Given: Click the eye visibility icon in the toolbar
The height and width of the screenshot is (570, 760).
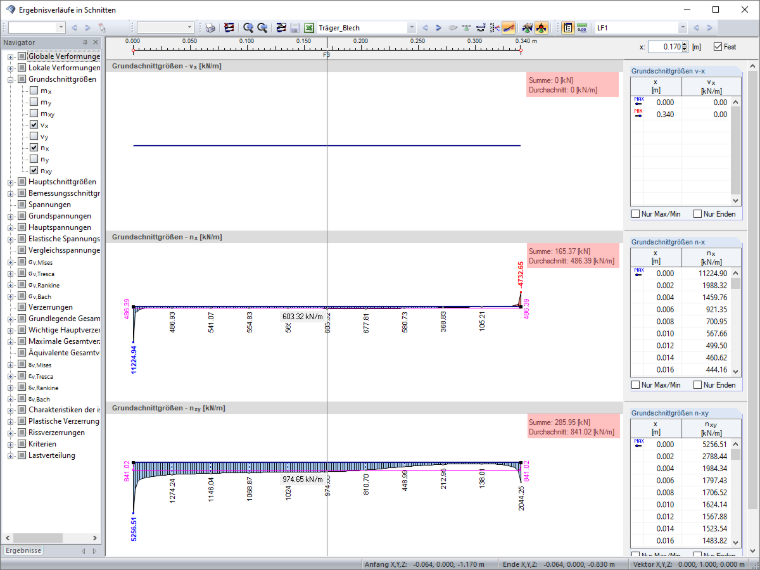Looking at the screenshot, I should [453, 28].
